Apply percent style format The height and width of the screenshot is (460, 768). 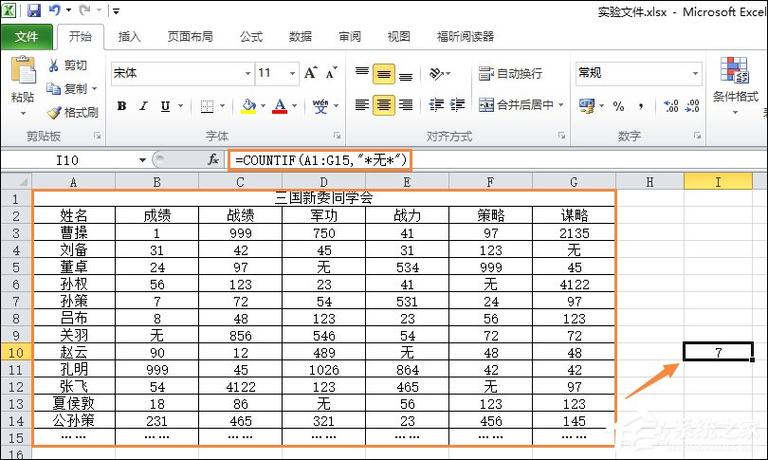click(619, 106)
